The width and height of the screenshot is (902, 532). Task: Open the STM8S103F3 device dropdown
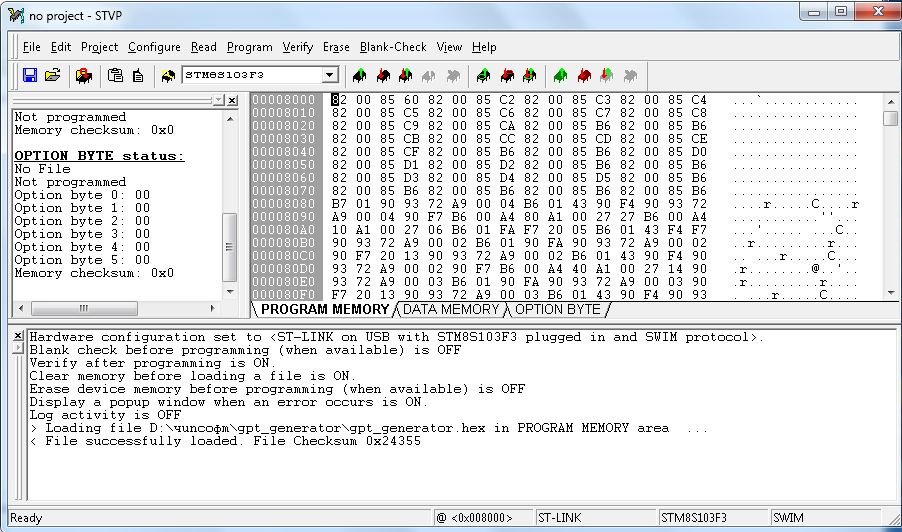(329, 76)
